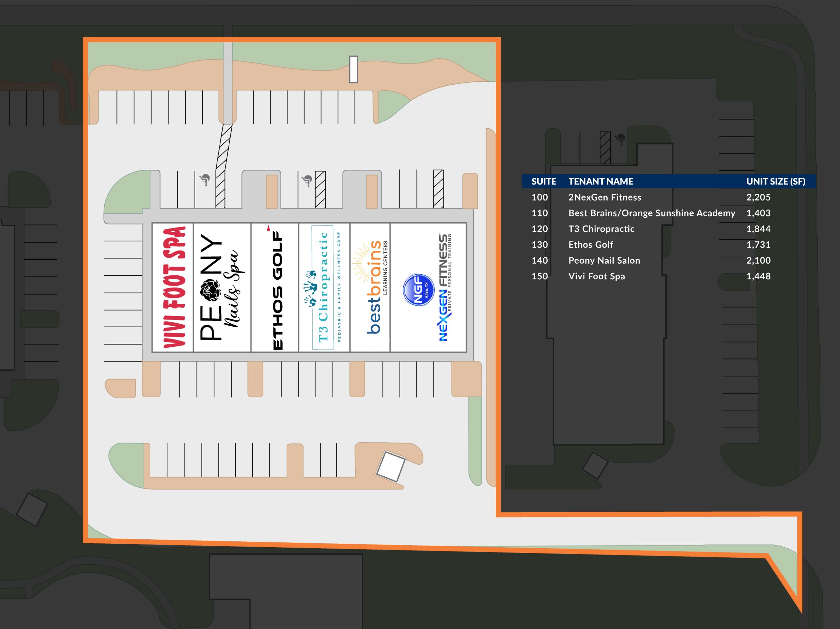Viewport: 840px width, 629px height.
Task: Select the 2NexGen Fitness tenant row
Action: click(669, 197)
